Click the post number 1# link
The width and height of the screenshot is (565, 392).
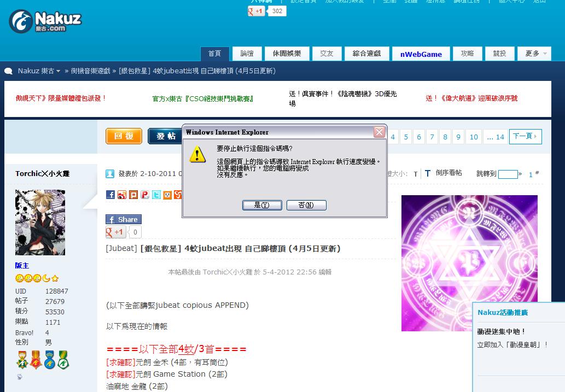[x=533, y=174]
